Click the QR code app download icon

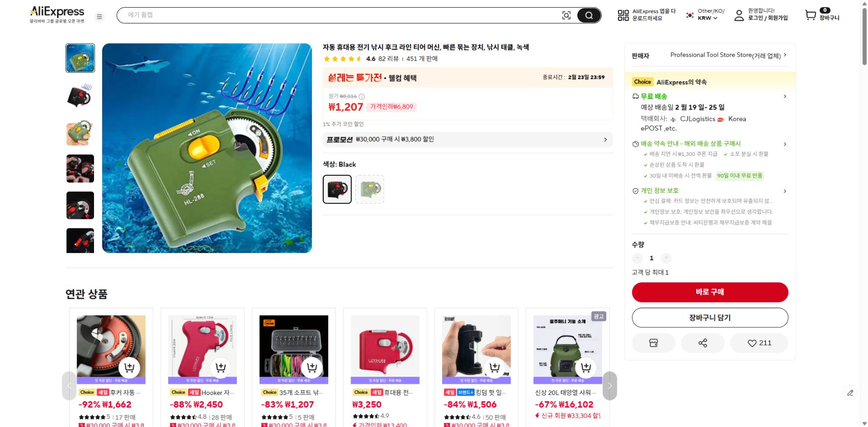click(x=623, y=15)
